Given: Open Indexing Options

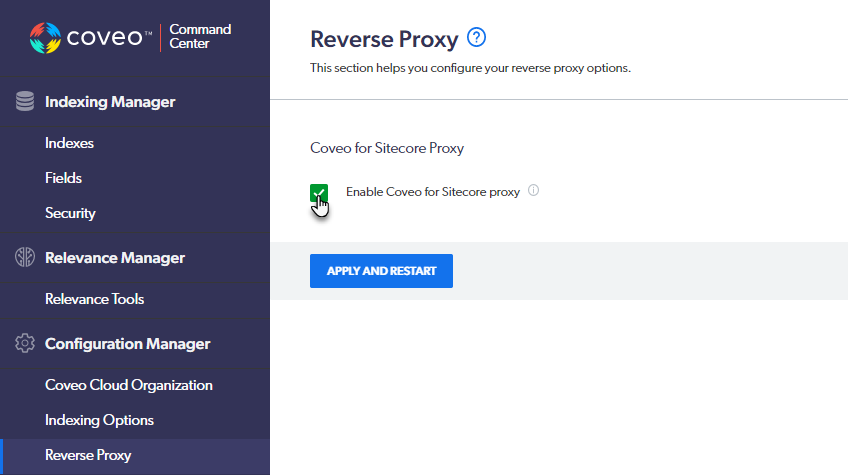Looking at the screenshot, I should [x=100, y=420].
